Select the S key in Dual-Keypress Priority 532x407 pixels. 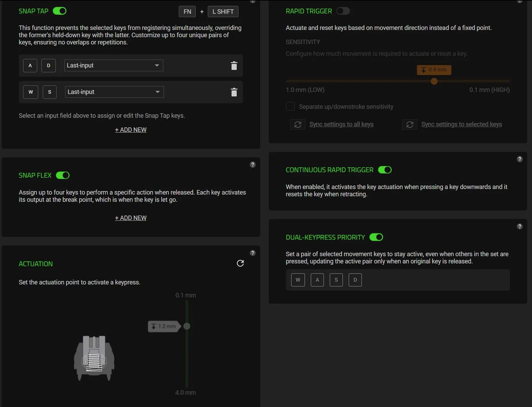(x=336, y=280)
